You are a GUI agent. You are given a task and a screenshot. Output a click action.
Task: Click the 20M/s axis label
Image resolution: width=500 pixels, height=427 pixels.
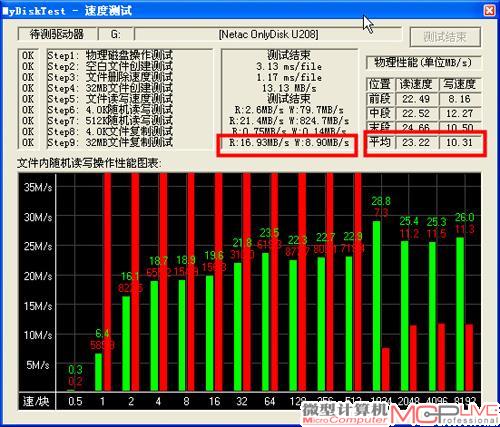coord(38,276)
